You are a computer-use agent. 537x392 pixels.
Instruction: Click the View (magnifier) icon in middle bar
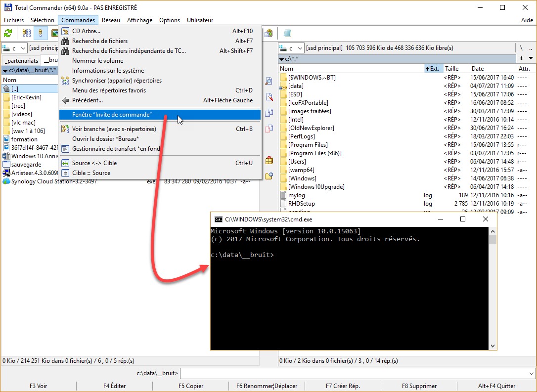(269, 81)
